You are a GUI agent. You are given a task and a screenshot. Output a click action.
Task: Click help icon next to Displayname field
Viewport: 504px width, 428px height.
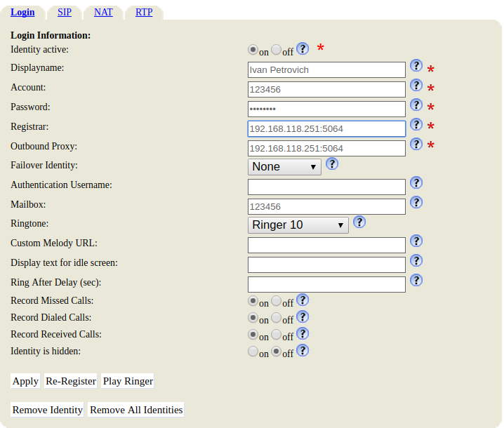[x=416, y=66]
